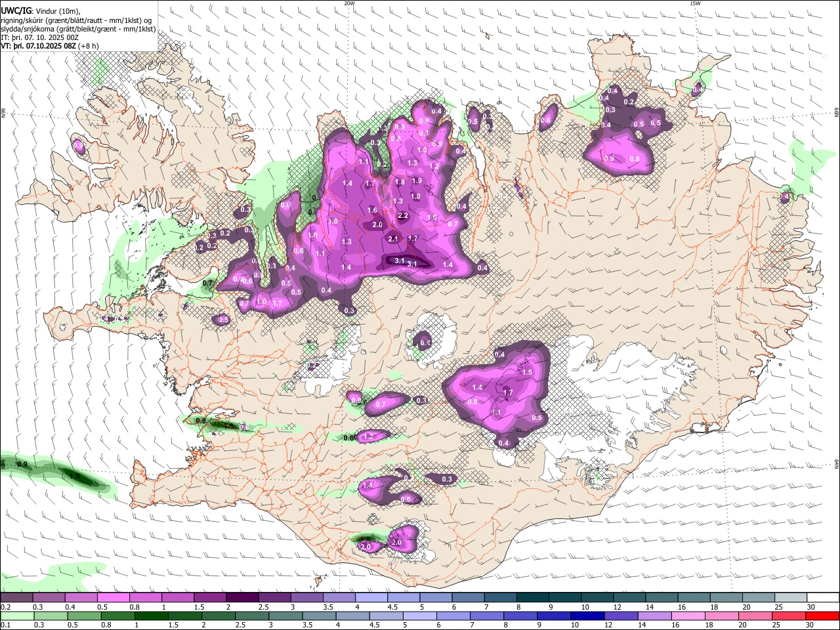Image resolution: width=840 pixels, height=630 pixels.
Task: Click the pale periwinkle 4–4.5 upper legend swatch
Action: pyautogui.click(x=371, y=598)
